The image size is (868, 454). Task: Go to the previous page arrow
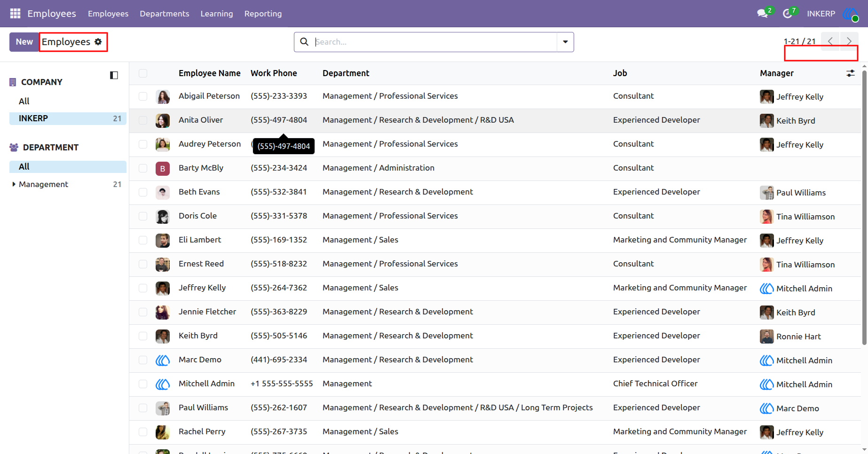[830, 41]
